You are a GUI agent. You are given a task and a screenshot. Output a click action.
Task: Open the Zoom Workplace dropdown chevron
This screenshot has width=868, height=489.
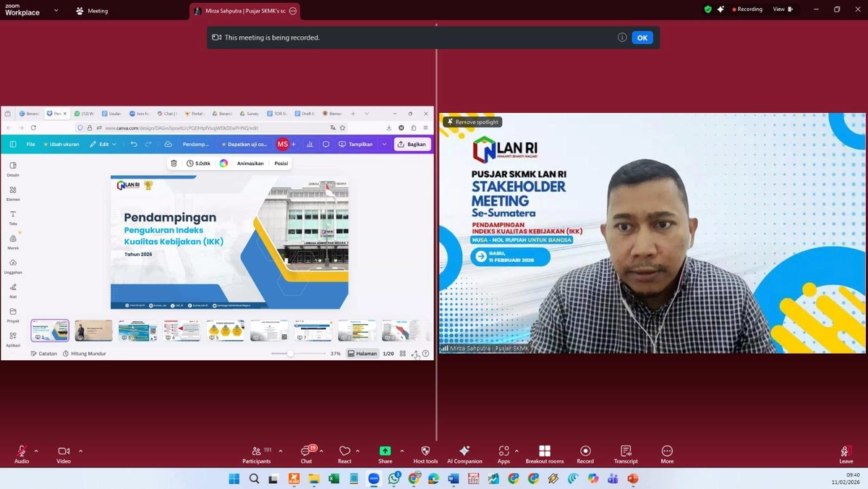[56, 11]
